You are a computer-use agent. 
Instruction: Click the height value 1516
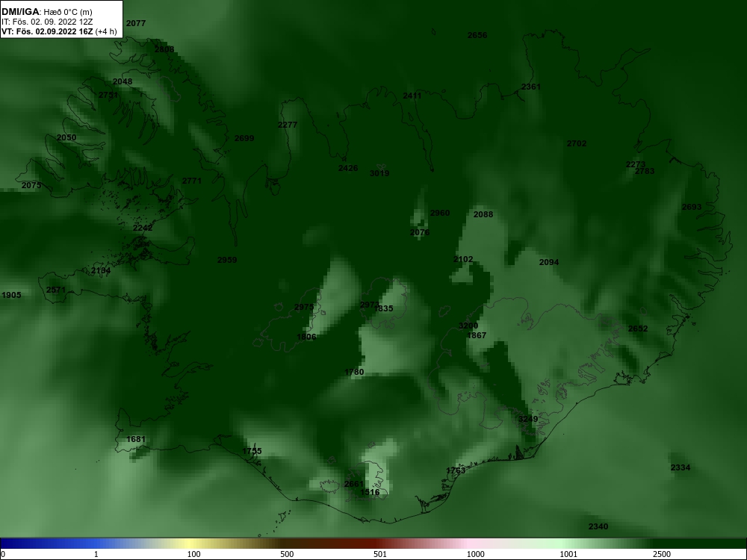[x=370, y=492]
